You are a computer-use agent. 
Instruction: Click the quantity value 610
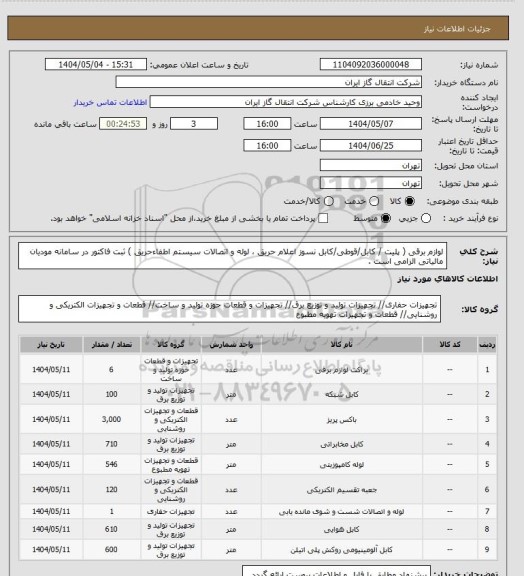[x=111, y=529]
